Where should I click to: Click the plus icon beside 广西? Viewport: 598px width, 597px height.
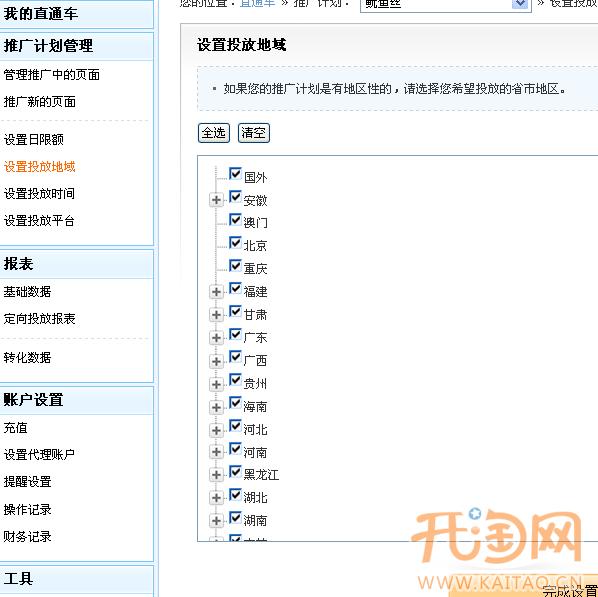[x=216, y=361]
